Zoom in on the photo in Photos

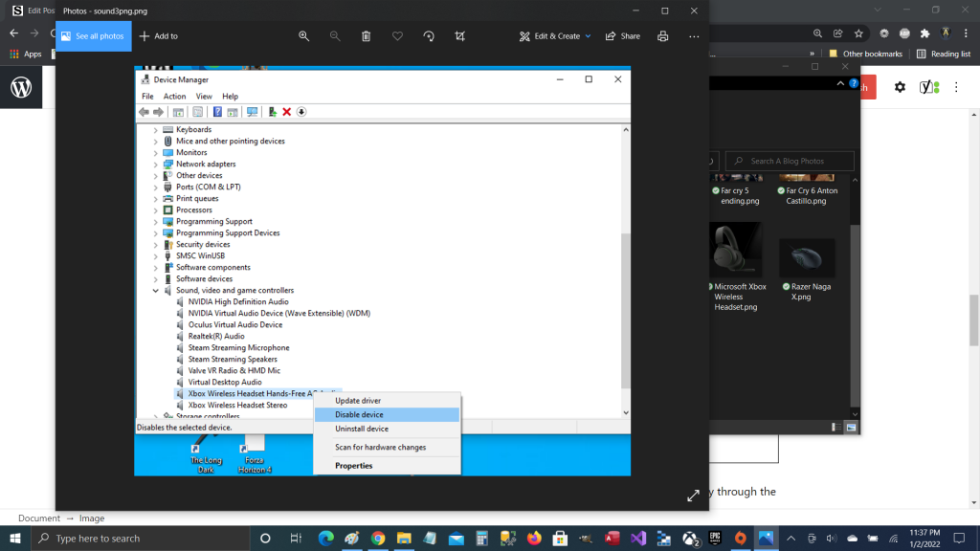(x=303, y=36)
